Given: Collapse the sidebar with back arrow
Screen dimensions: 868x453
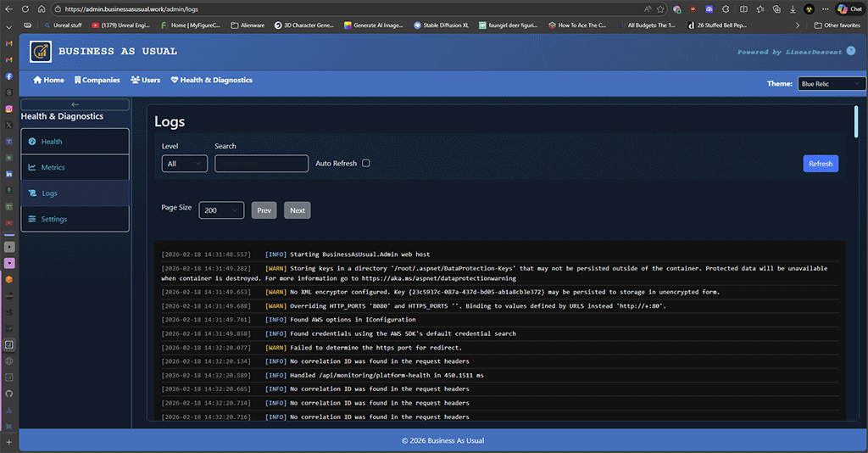Looking at the screenshot, I should tap(75, 104).
